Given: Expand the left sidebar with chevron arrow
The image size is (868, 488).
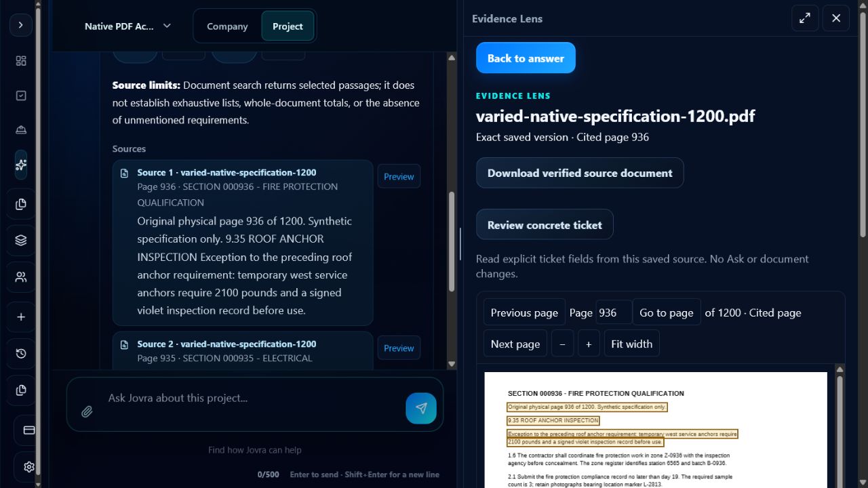Looking at the screenshot, I should pyautogui.click(x=20, y=25).
